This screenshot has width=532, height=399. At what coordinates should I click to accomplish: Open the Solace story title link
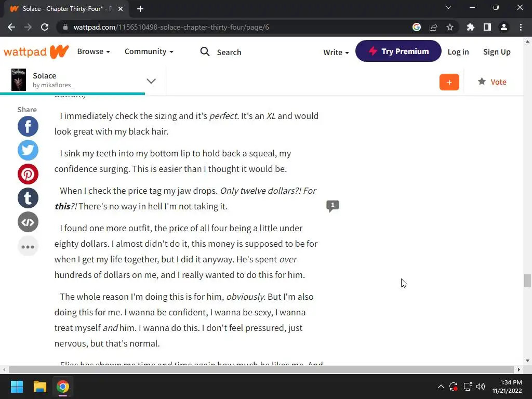coord(45,76)
